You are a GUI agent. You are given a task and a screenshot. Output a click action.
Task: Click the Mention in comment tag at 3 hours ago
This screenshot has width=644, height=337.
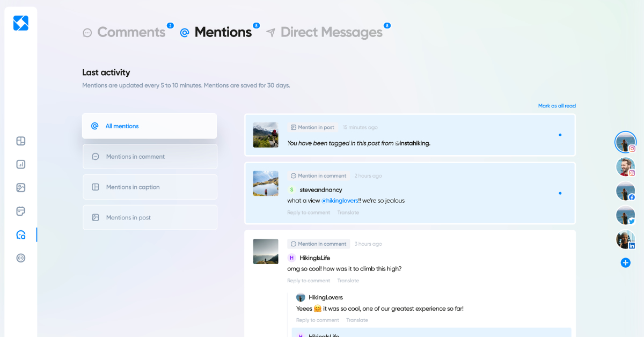point(318,244)
